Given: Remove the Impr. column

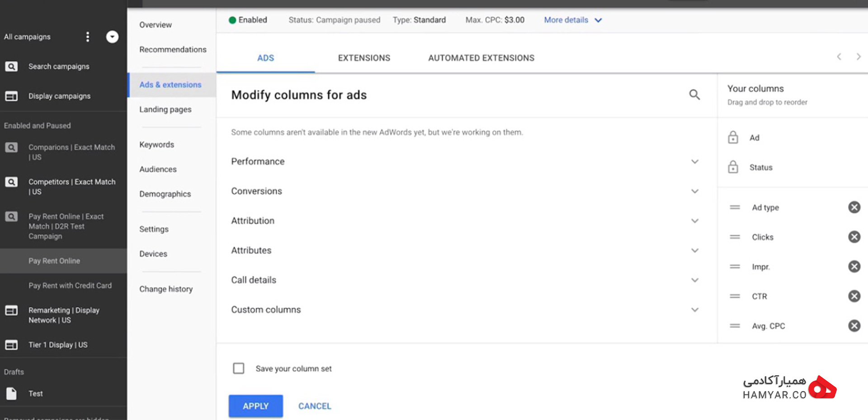Looking at the screenshot, I should [854, 267].
